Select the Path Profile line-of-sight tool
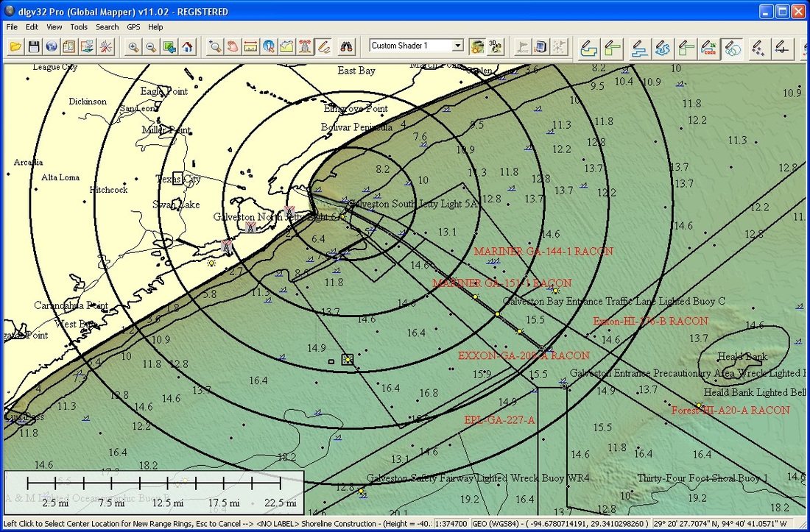 coord(286,47)
